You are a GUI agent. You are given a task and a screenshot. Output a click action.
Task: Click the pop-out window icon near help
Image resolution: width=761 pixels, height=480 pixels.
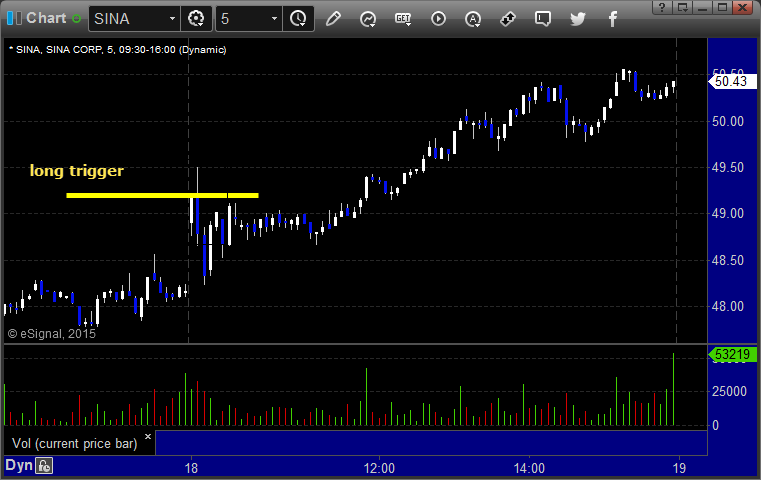[x=682, y=7]
